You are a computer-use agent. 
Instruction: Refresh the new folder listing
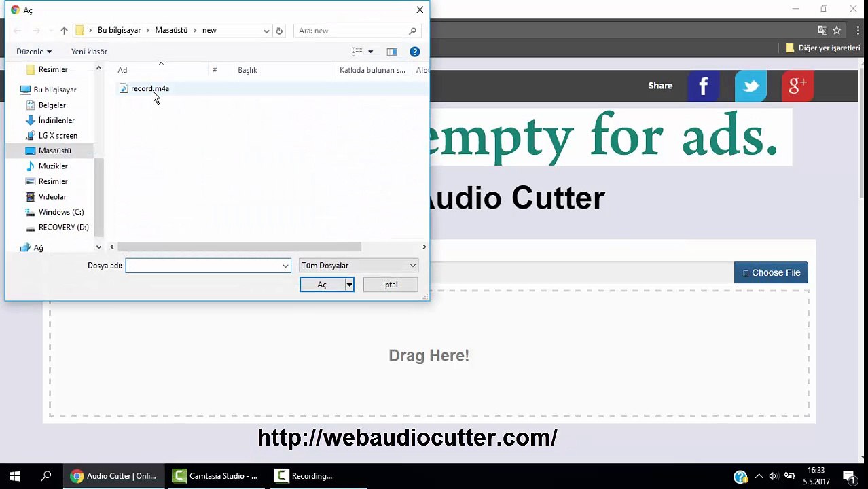click(279, 31)
